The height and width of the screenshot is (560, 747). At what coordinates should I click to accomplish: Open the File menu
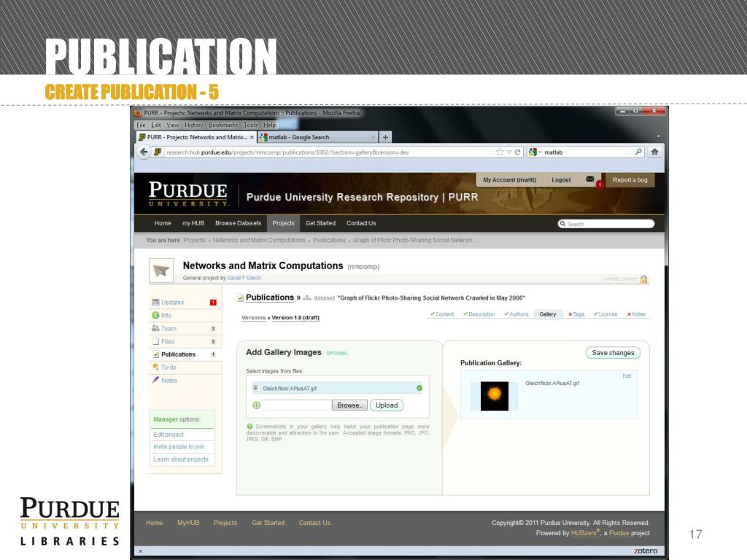click(141, 125)
